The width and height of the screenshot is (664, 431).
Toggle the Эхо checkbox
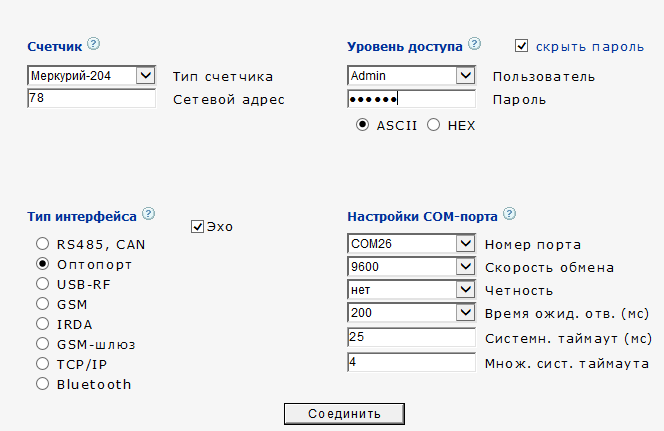[x=197, y=227]
